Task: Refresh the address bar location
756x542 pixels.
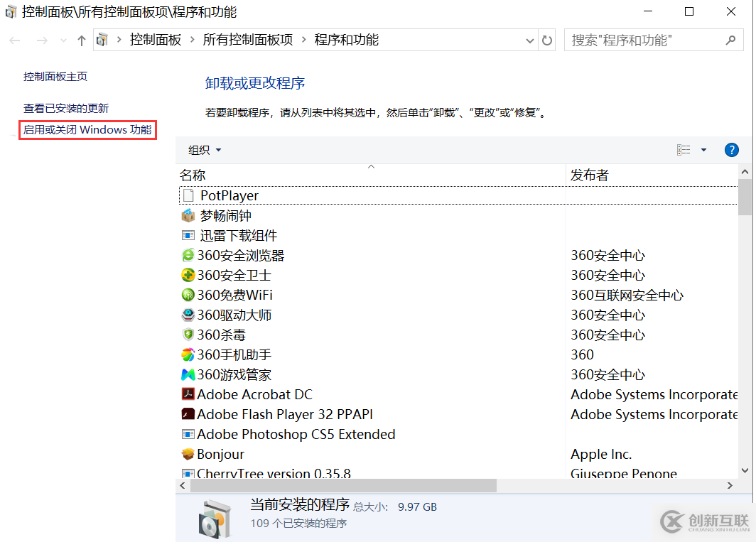Action: click(x=547, y=40)
